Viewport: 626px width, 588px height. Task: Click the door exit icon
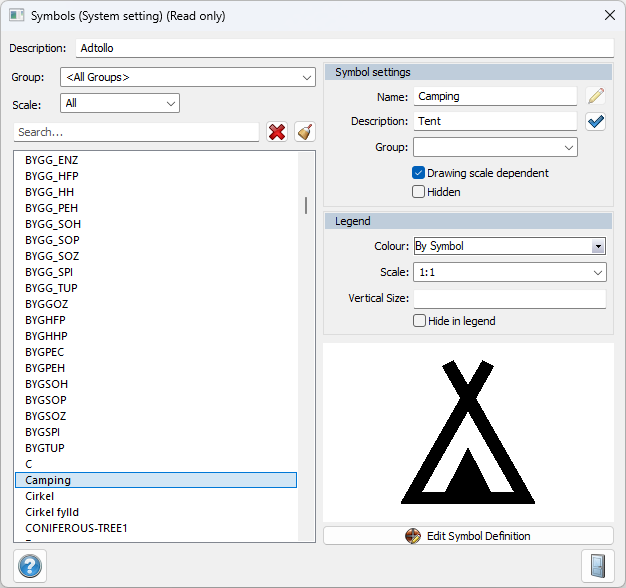(596, 565)
